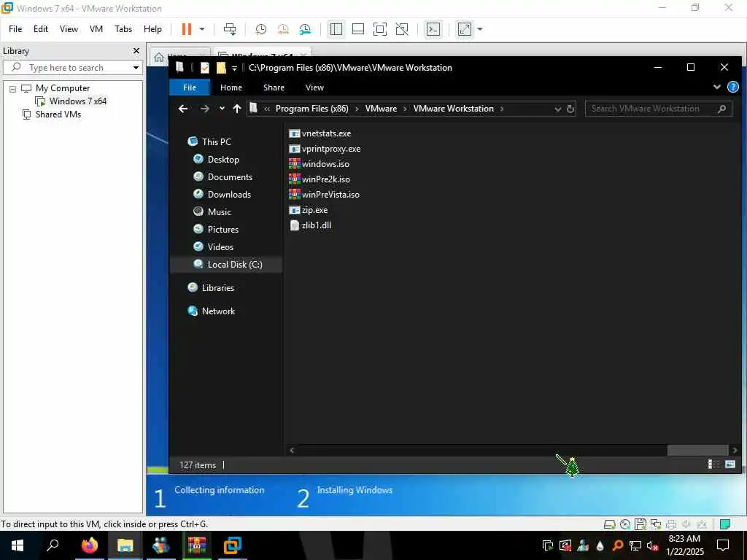Viewport: 747px width, 560px height.
Task: Select Downloads in navigation pane
Action: click(228, 194)
